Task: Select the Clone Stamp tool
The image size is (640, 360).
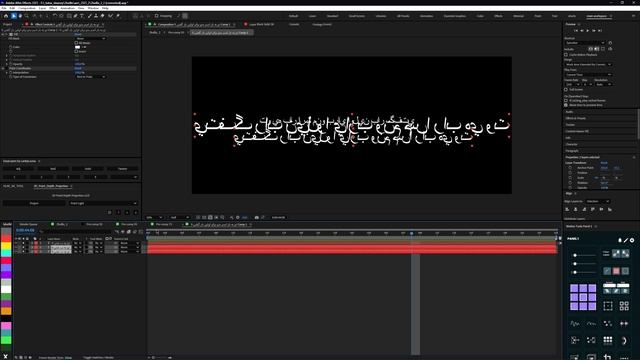Action: click(96, 16)
